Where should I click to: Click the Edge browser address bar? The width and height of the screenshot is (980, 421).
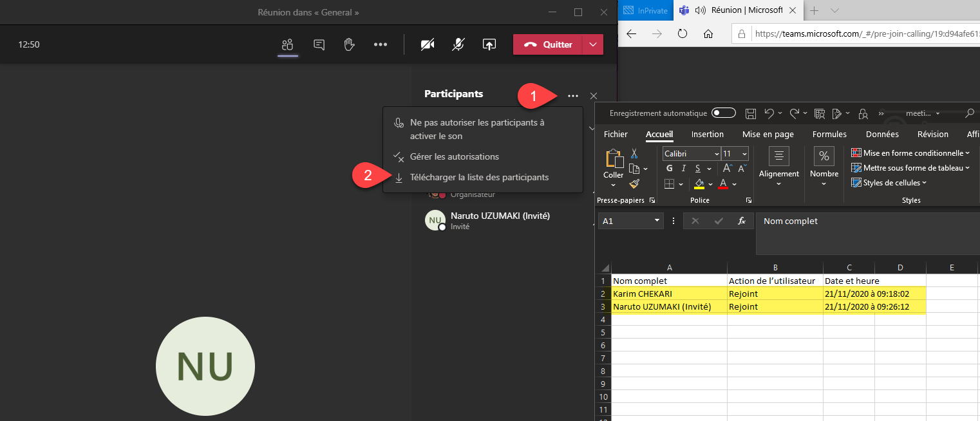coord(856,34)
